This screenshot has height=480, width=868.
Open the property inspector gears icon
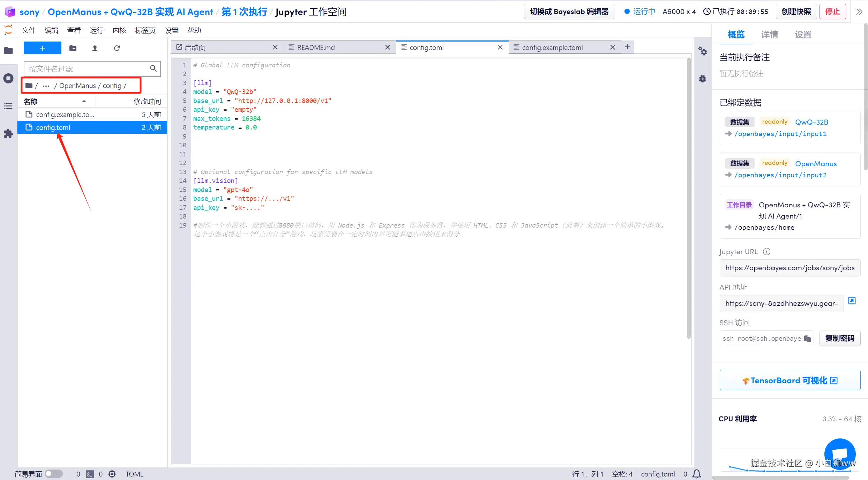pyautogui.click(x=702, y=52)
